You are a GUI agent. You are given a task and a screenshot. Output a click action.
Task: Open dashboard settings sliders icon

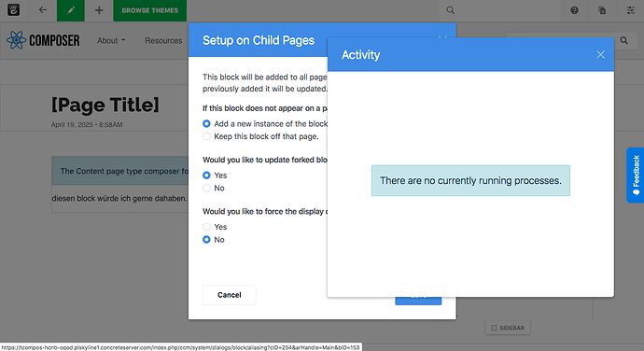[631, 10]
